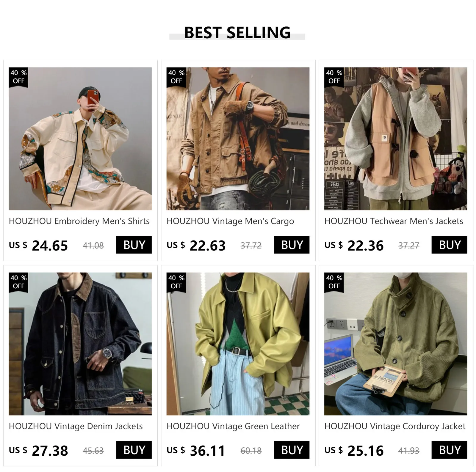Open HOUZHOU Vintage Green Leather title link

coord(233,426)
